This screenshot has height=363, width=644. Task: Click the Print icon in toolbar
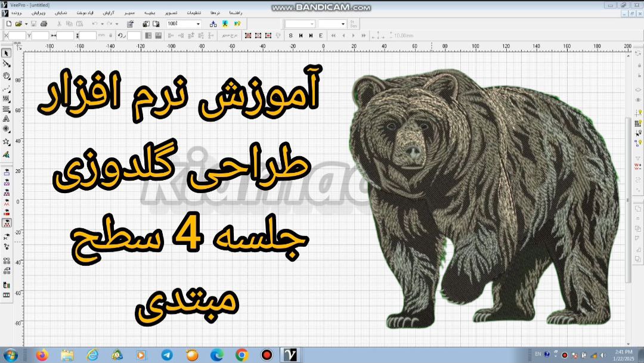point(45,24)
